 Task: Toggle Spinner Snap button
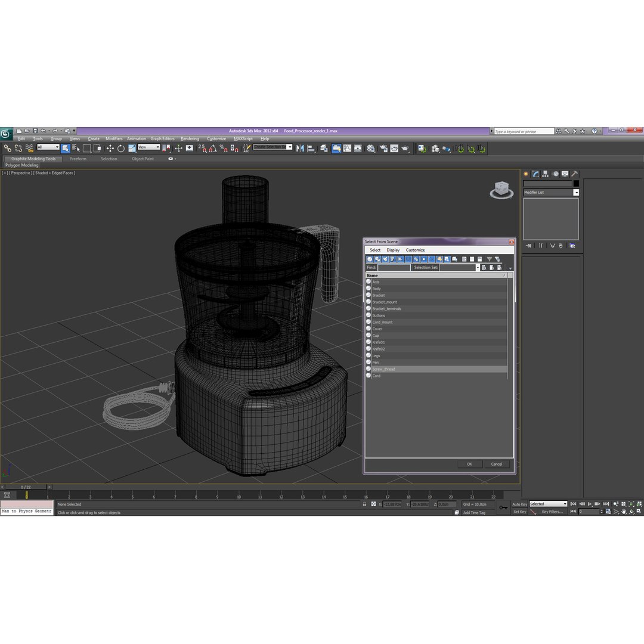[x=234, y=148]
